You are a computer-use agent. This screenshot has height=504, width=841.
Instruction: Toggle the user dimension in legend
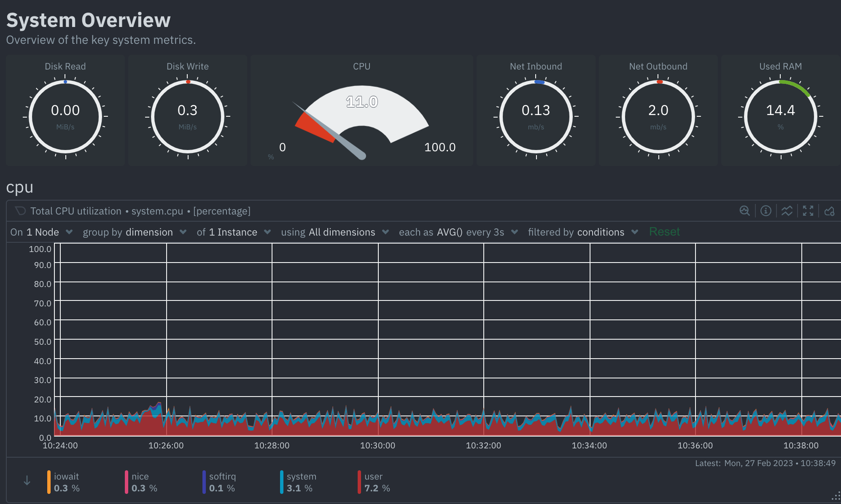[374, 482]
